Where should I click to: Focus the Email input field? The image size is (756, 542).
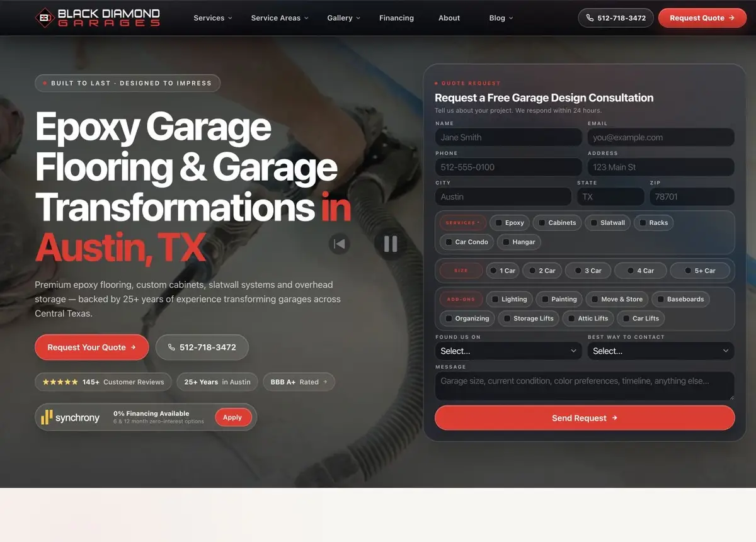pos(661,137)
